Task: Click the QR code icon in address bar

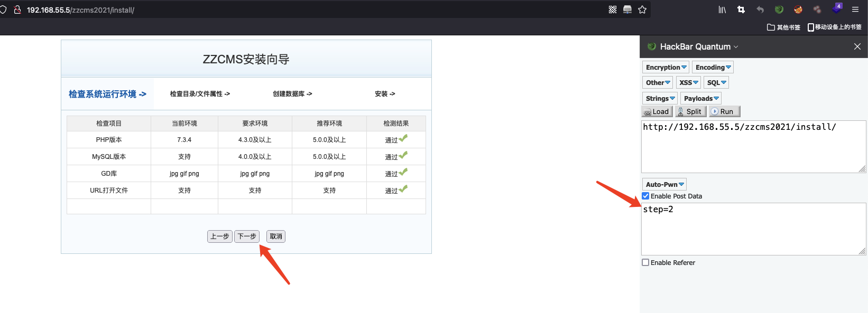Action: (x=613, y=10)
